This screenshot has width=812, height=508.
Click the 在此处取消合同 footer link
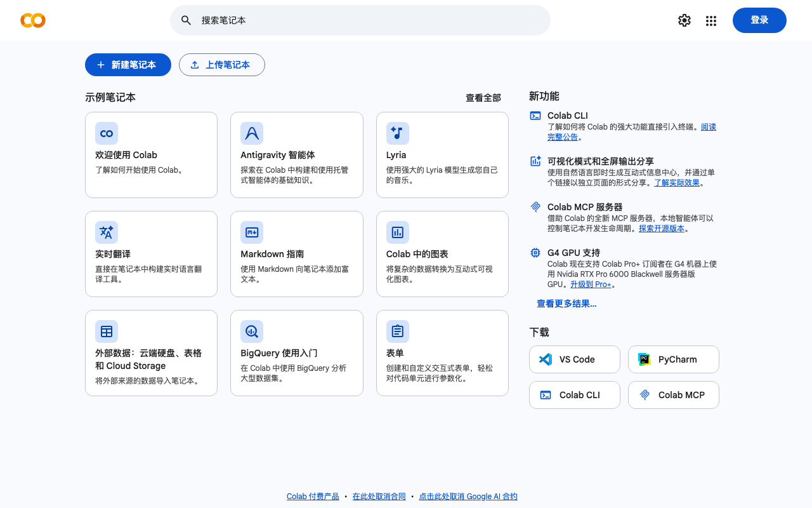[379, 497]
